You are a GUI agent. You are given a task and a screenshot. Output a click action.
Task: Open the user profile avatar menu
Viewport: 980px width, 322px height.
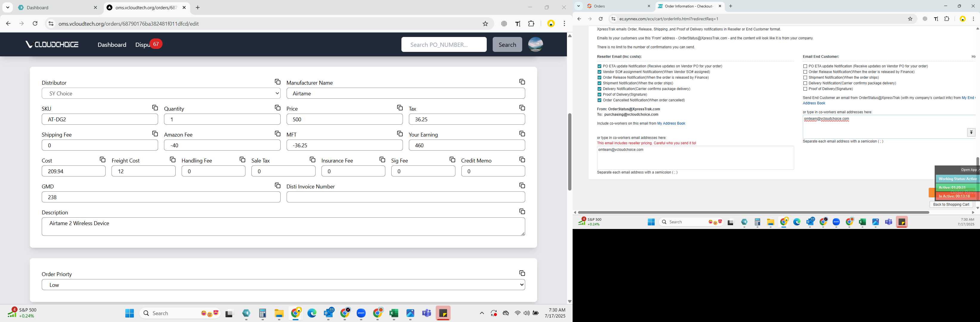coord(535,44)
